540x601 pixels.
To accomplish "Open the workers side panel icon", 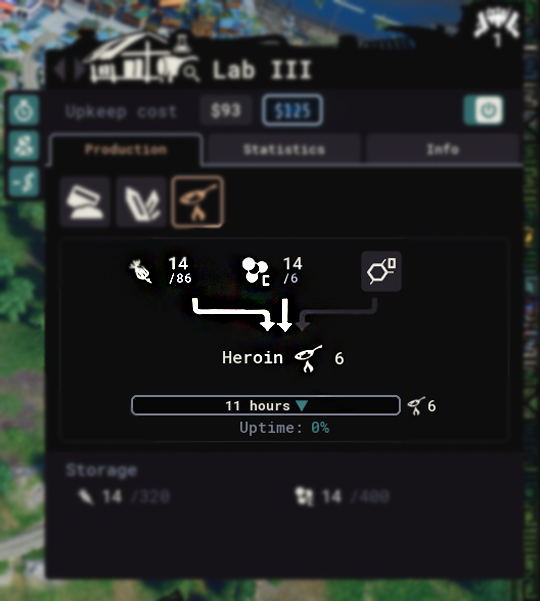I will point(24,146).
